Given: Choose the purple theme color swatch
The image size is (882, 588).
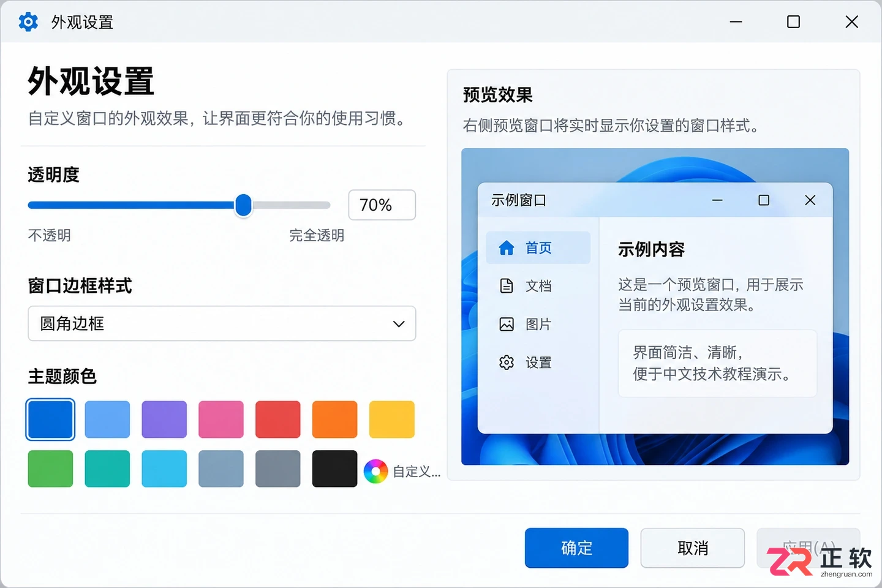Looking at the screenshot, I should [x=164, y=420].
